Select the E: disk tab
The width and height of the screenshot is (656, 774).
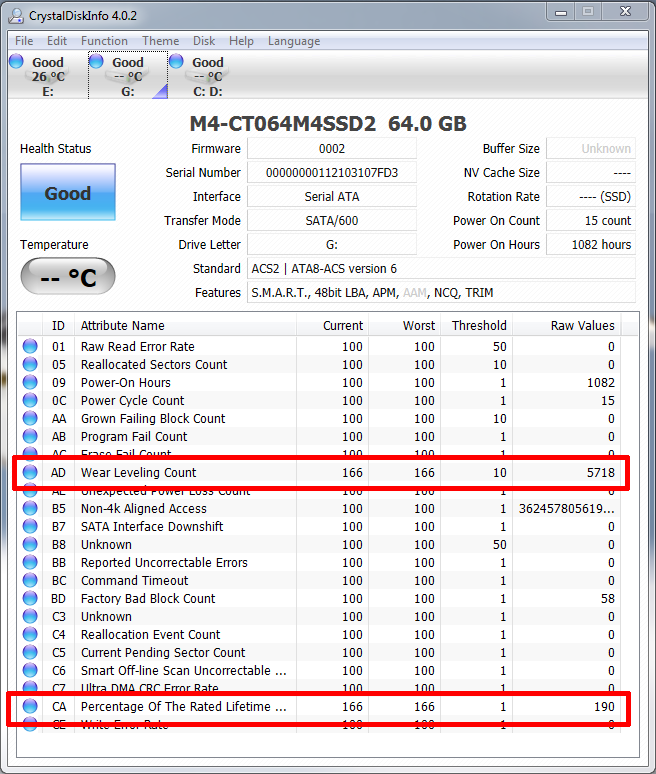pos(48,76)
